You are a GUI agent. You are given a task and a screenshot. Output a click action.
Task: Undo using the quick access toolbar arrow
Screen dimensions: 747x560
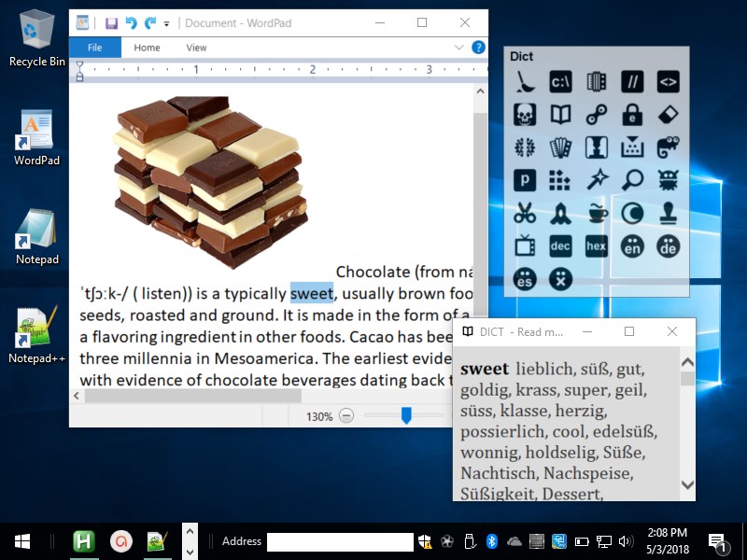pyautogui.click(x=131, y=22)
